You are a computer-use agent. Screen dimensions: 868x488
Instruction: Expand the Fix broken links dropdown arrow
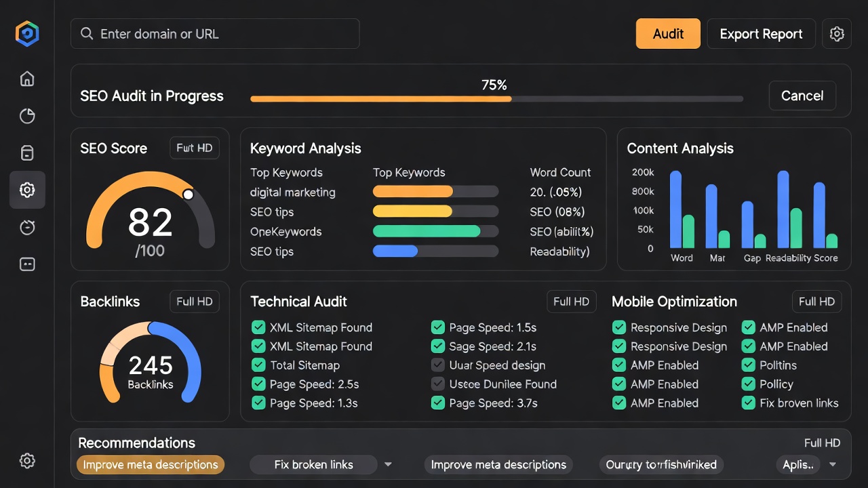388,465
